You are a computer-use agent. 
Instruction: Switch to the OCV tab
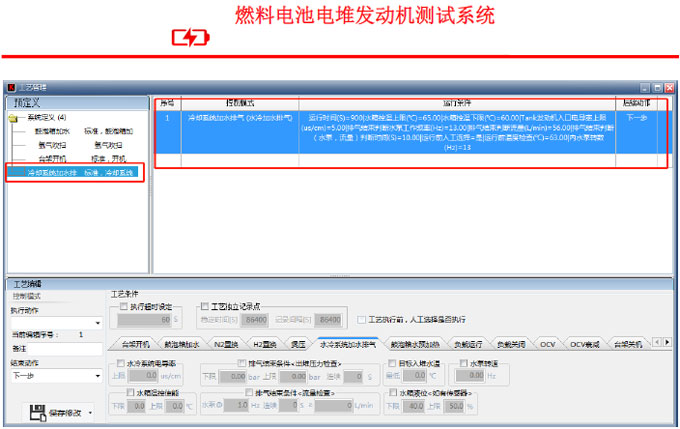tap(547, 344)
